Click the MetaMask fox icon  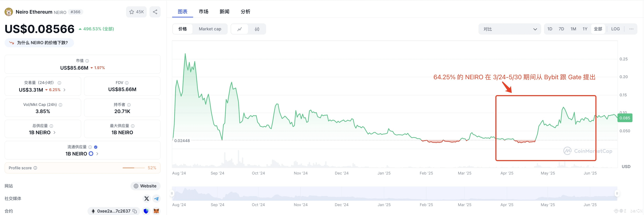pyautogui.click(x=156, y=211)
